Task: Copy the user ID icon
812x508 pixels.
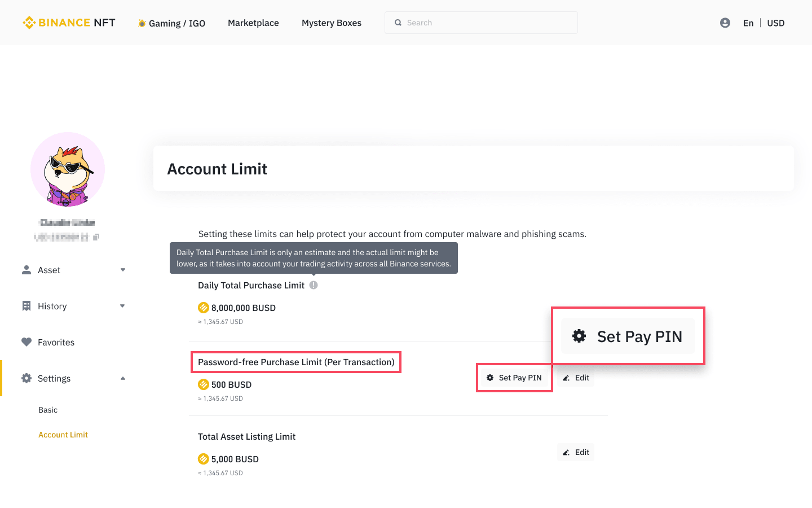Action: tap(96, 237)
